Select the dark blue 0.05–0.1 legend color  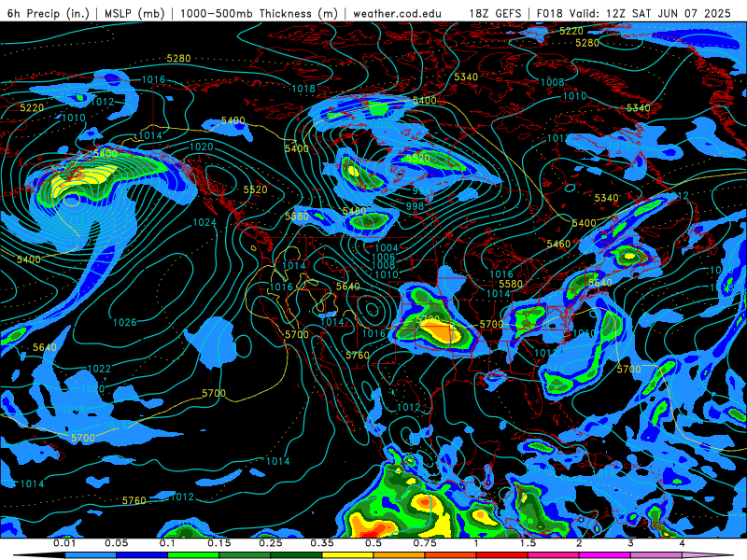[x=142, y=555]
